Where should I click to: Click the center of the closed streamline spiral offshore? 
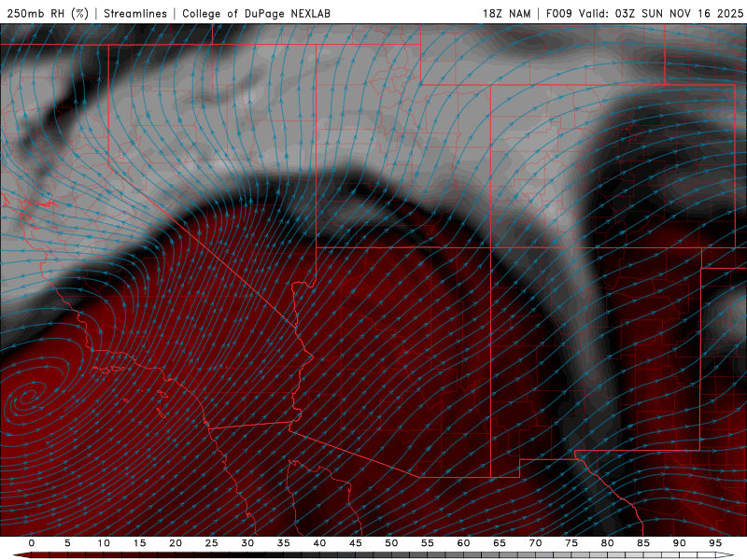pyautogui.click(x=29, y=395)
